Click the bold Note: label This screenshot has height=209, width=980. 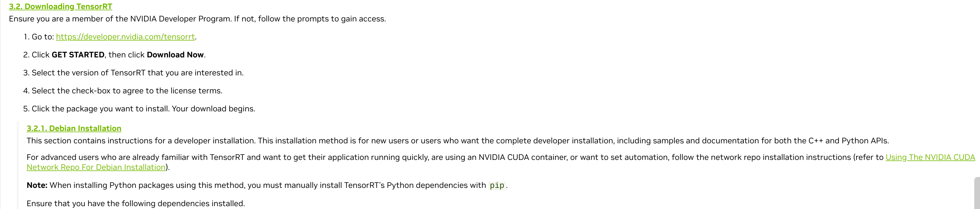(x=37, y=185)
